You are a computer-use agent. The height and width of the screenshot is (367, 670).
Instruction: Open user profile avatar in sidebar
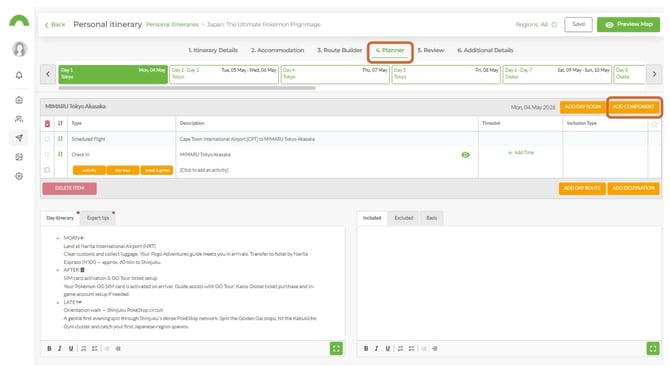[19, 49]
